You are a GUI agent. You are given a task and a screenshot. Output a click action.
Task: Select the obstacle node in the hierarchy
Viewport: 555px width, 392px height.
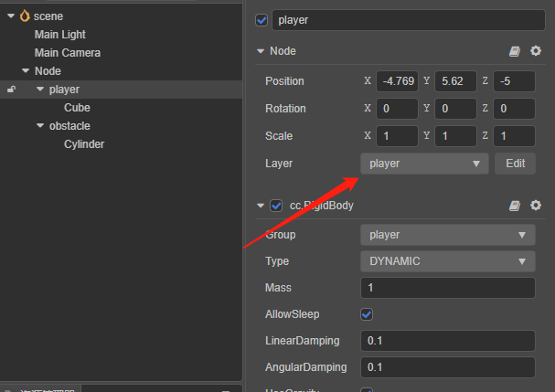click(69, 125)
